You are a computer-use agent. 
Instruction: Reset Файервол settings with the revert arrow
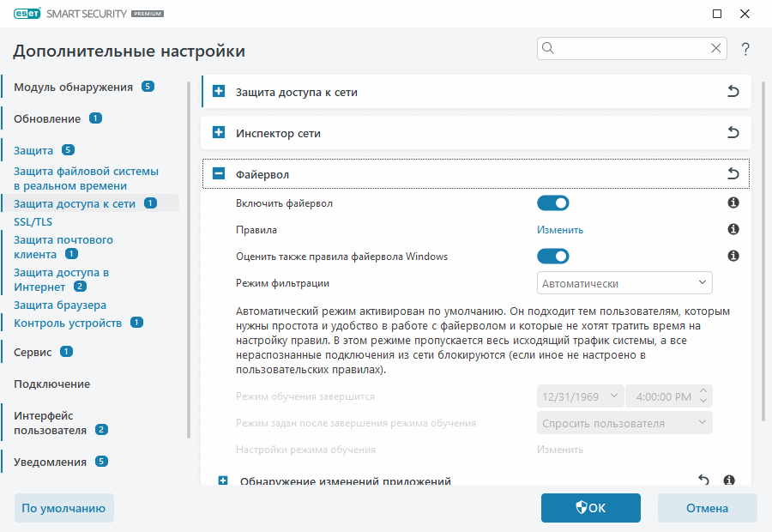733,172
